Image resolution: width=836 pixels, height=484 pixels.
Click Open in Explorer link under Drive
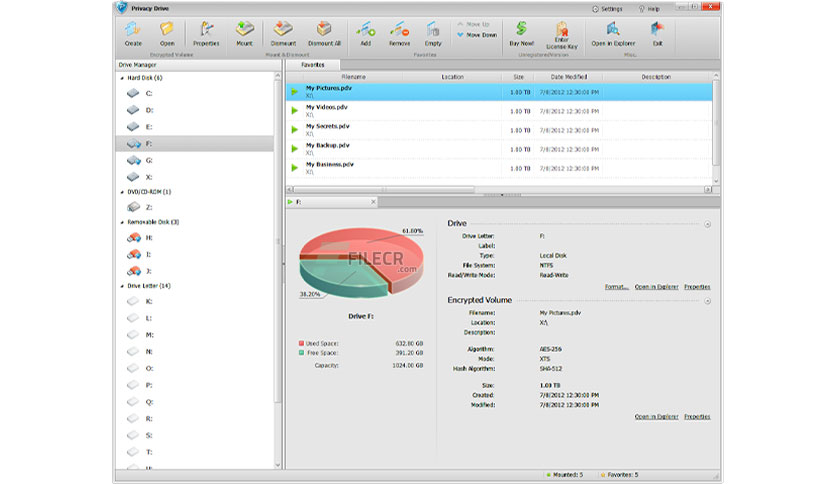656,287
